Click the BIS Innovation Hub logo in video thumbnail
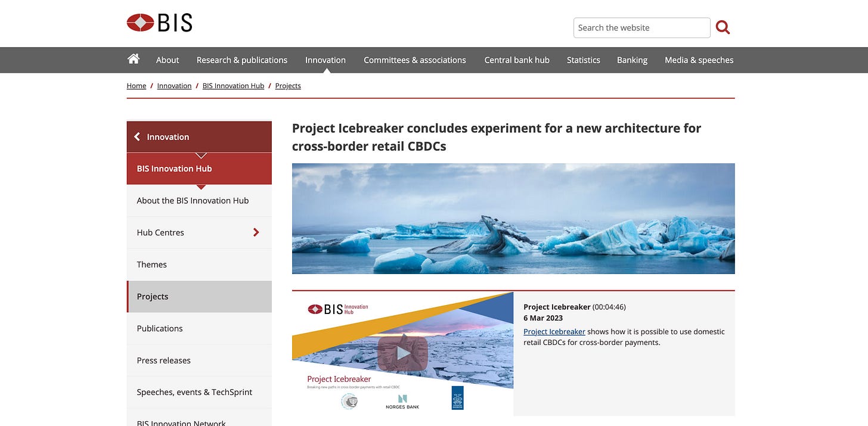The height and width of the screenshot is (426, 868). [x=338, y=309]
